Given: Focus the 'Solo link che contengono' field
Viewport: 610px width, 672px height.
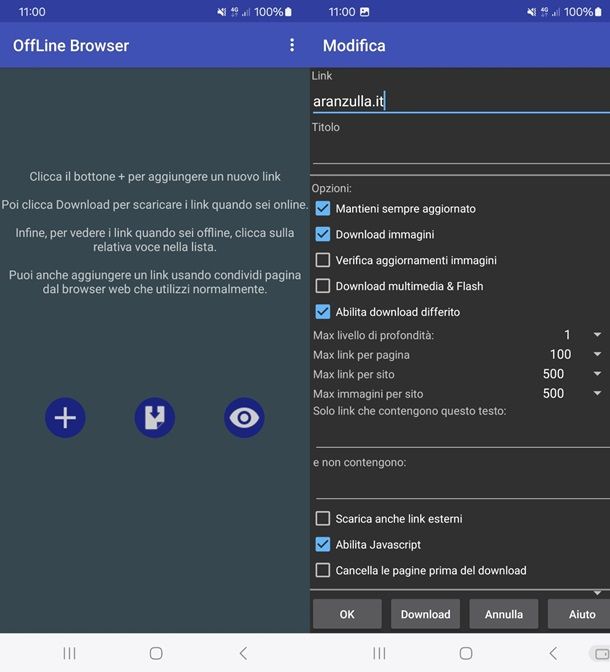Looking at the screenshot, I should point(461,435).
